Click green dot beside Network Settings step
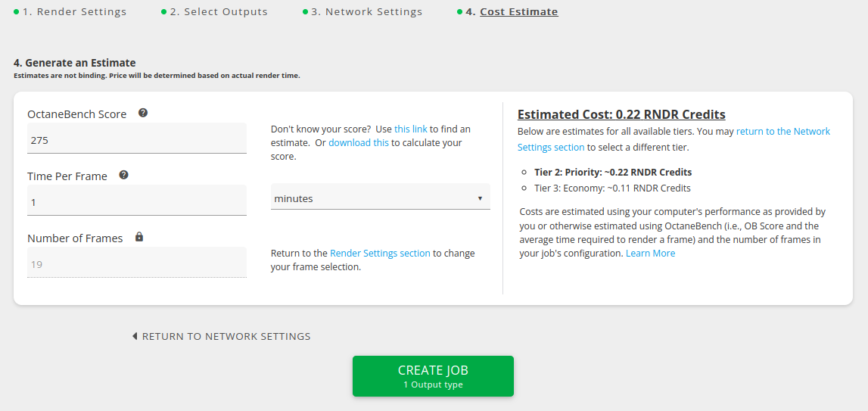 coord(305,11)
